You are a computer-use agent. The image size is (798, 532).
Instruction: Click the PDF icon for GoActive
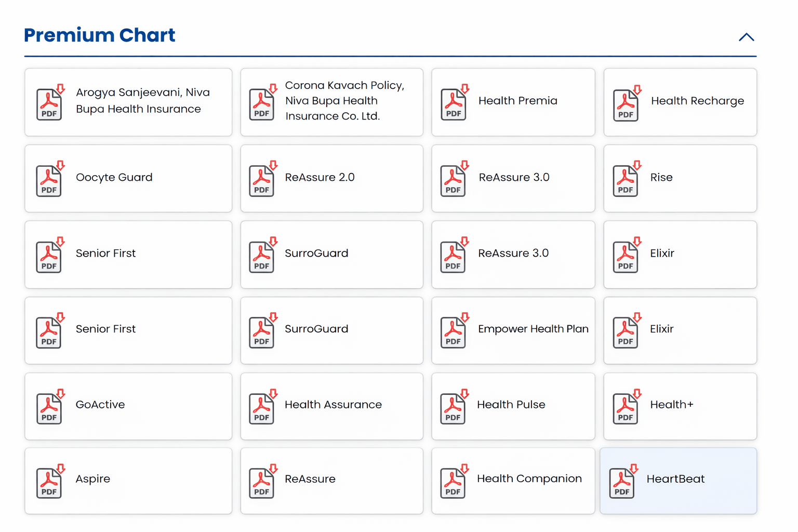click(x=49, y=406)
